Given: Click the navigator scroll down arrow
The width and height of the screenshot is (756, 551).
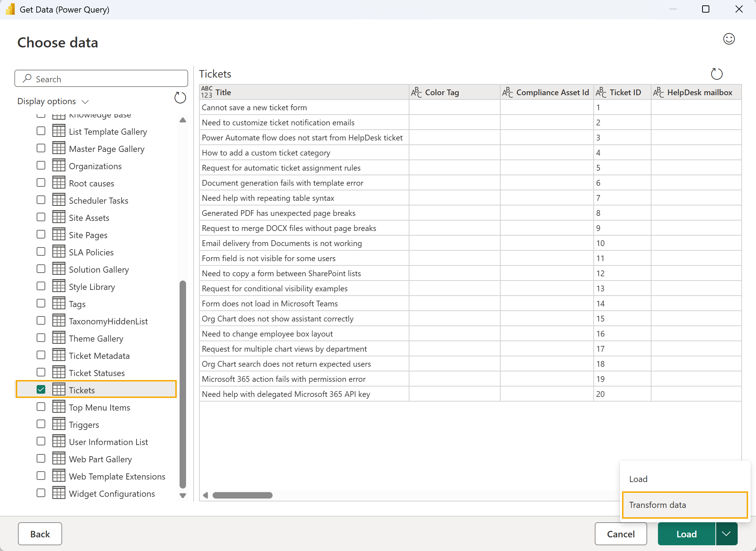Looking at the screenshot, I should click(183, 496).
